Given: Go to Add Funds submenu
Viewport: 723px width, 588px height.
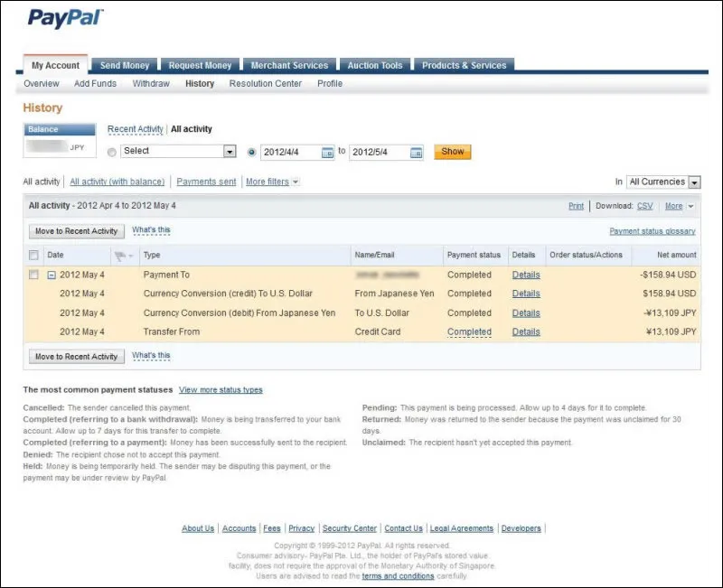Looking at the screenshot, I should point(95,84).
